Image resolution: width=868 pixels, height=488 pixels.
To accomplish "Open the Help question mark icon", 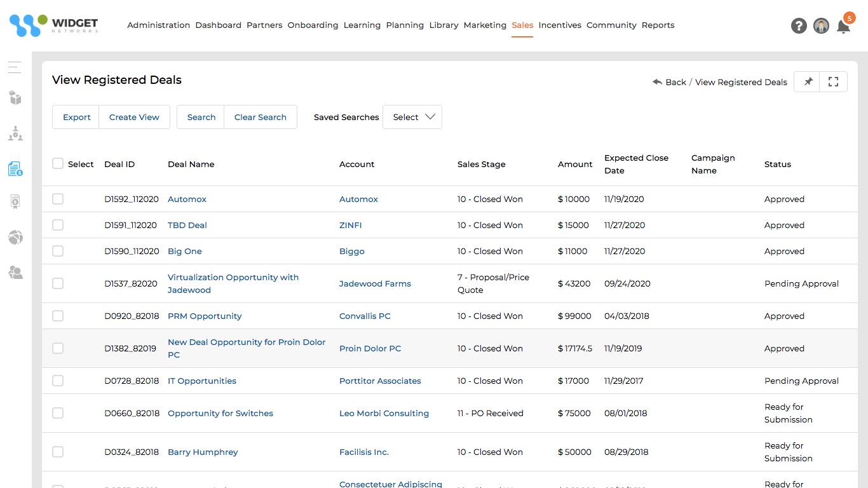I will [x=799, y=25].
